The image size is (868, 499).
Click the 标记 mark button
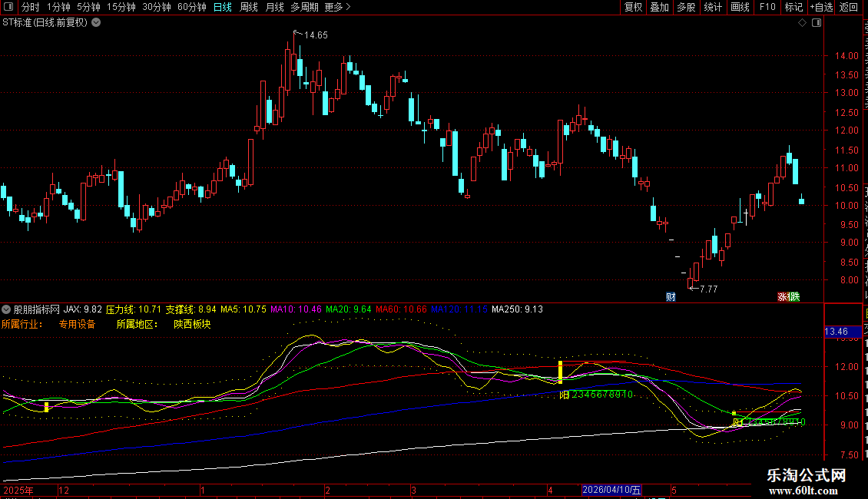pos(793,7)
